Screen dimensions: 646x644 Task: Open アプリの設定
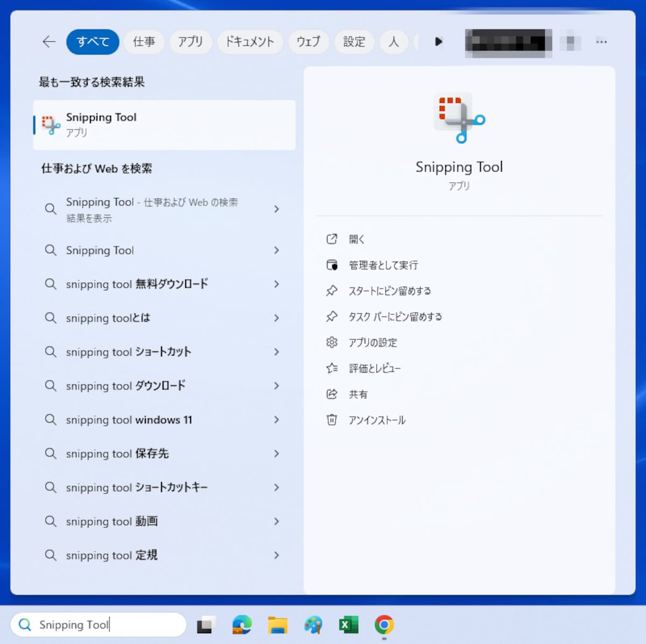[x=373, y=343]
